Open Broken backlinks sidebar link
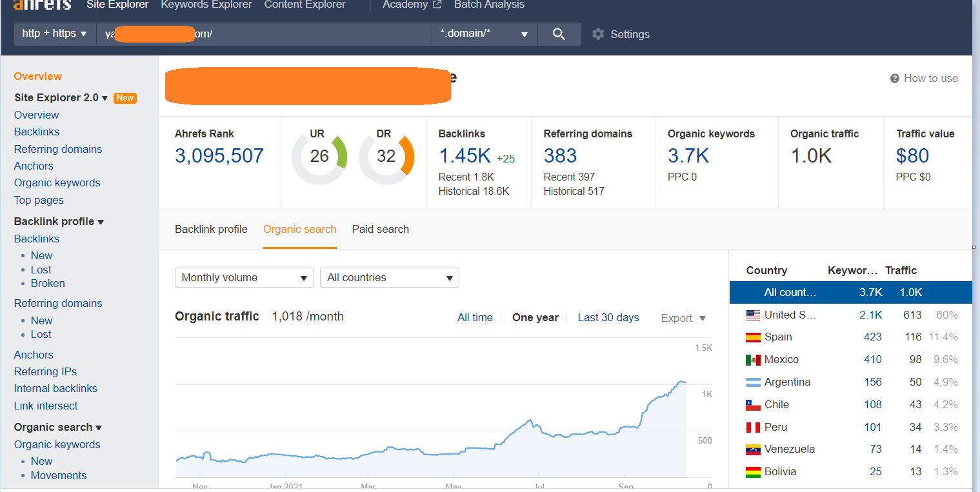This screenshot has height=492, width=980. (48, 283)
